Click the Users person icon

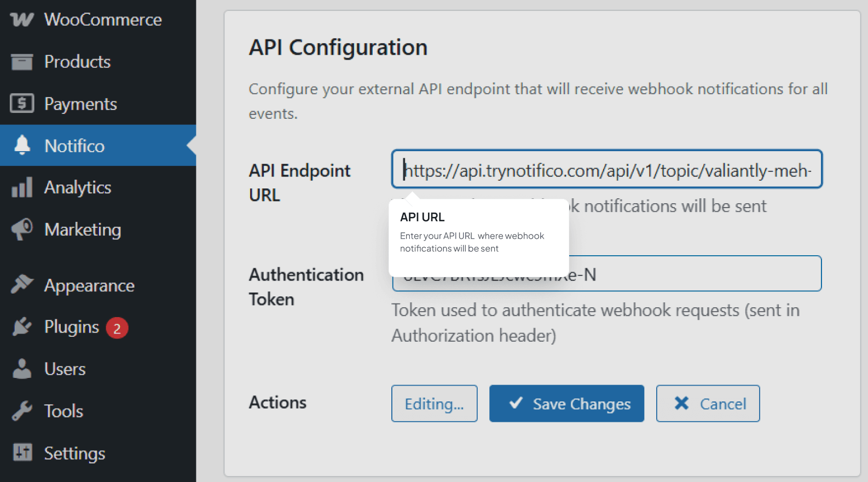[x=22, y=369]
